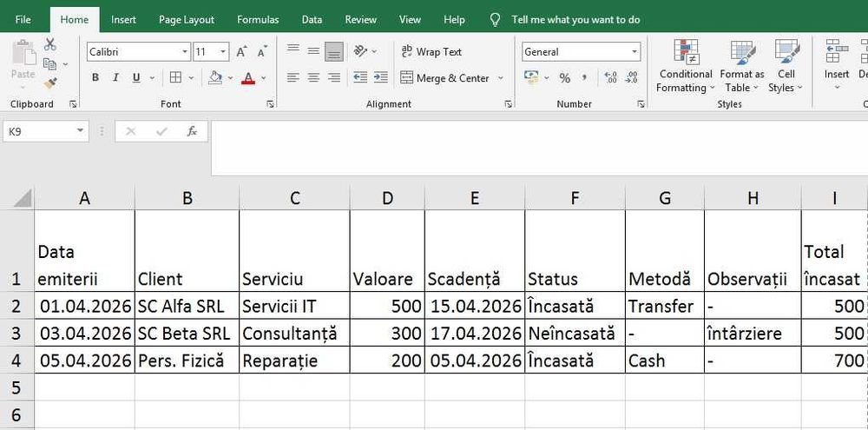Select the Cash cell in Metodă column
Screen dimensions: 868x430
tap(664, 361)
